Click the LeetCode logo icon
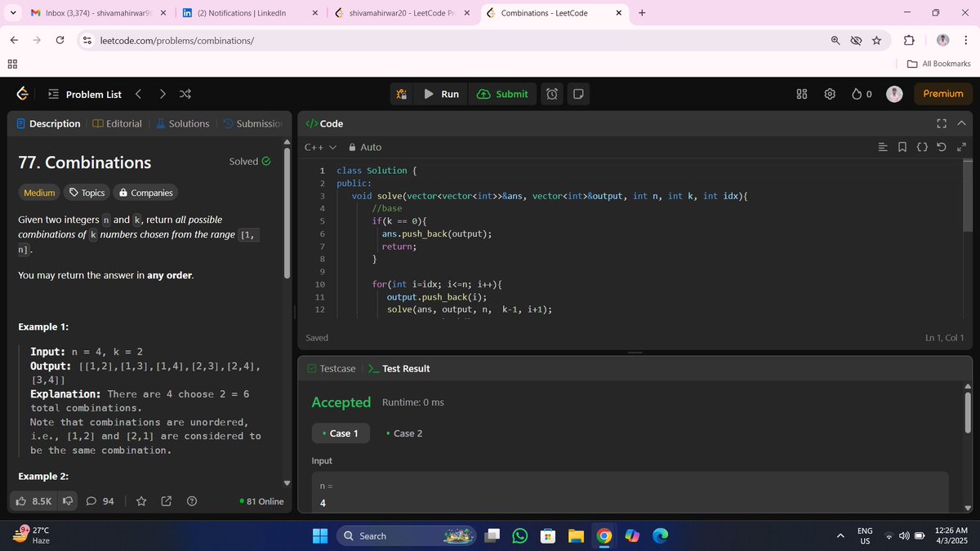 point(23,95)
